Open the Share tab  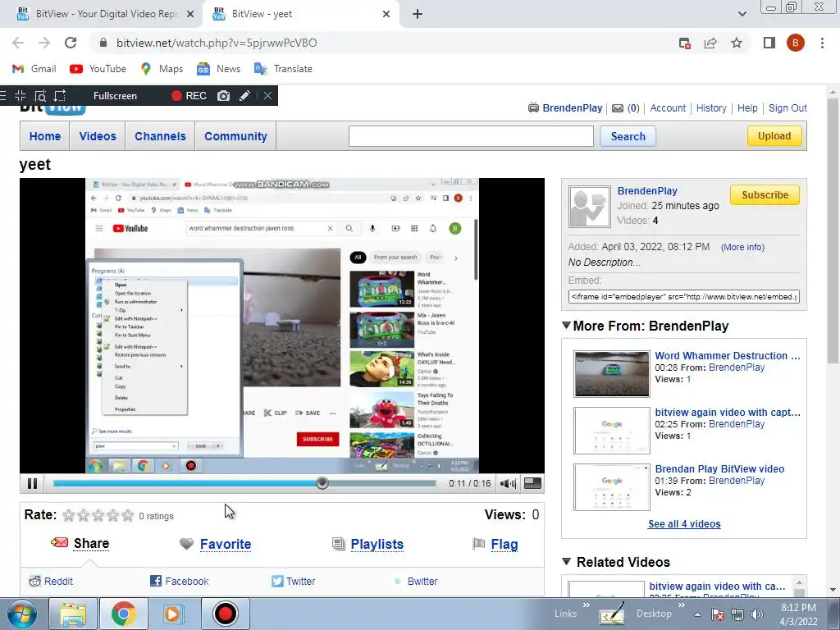[91, 543]
